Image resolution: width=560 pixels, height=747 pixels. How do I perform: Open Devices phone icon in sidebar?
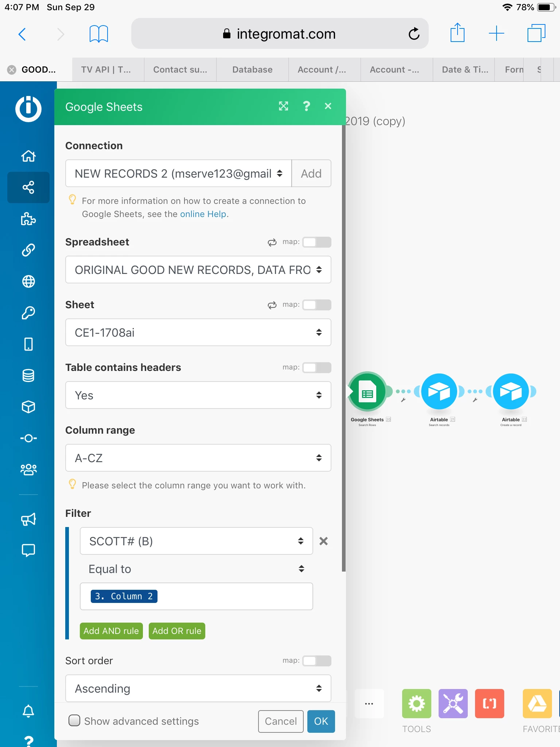(x=28, y=344)
